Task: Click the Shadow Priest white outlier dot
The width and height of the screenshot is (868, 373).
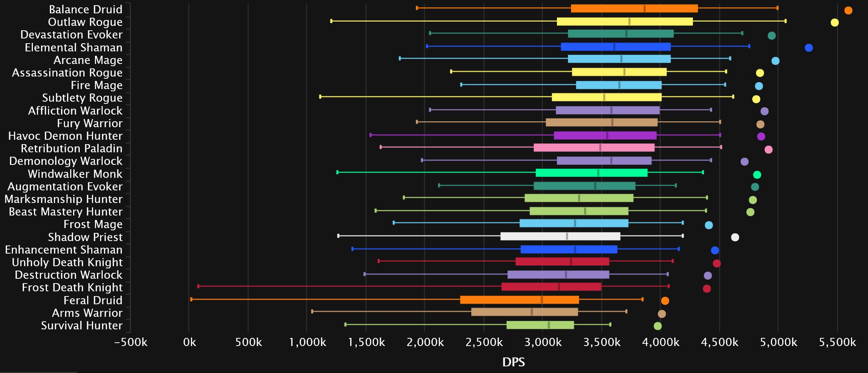Action: (x=735, y=237)
